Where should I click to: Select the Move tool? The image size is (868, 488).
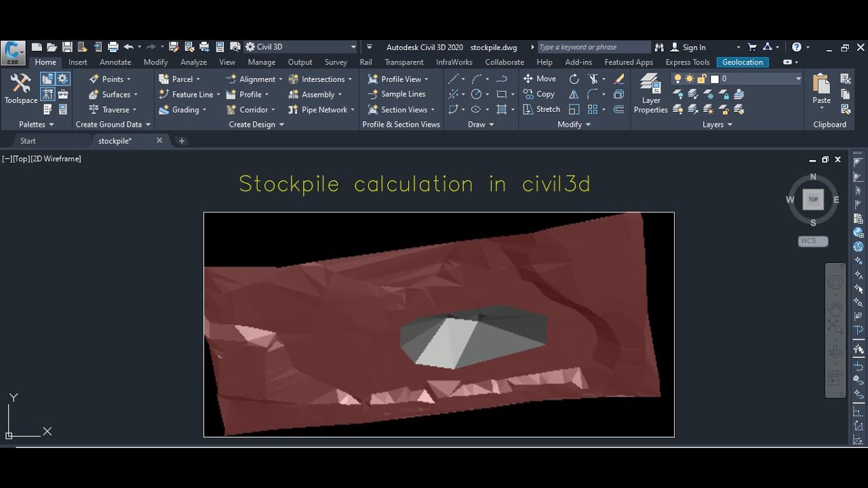click(x=540, y=79)
